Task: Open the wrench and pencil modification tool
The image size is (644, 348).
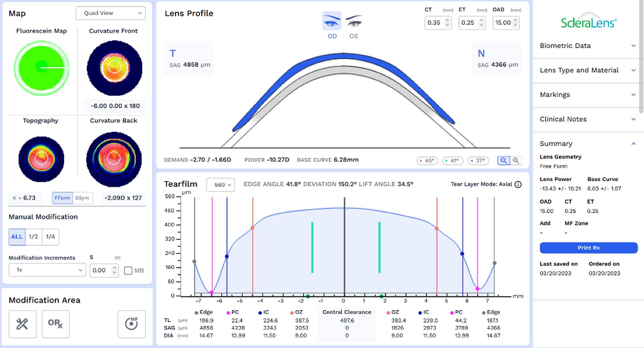Action: pos(23,324)
